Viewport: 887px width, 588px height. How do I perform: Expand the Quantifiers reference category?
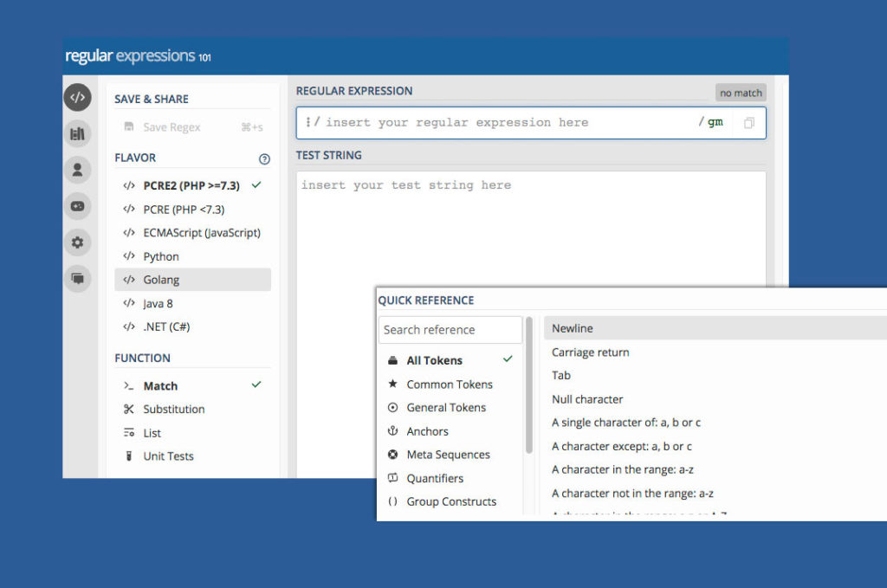435,478
